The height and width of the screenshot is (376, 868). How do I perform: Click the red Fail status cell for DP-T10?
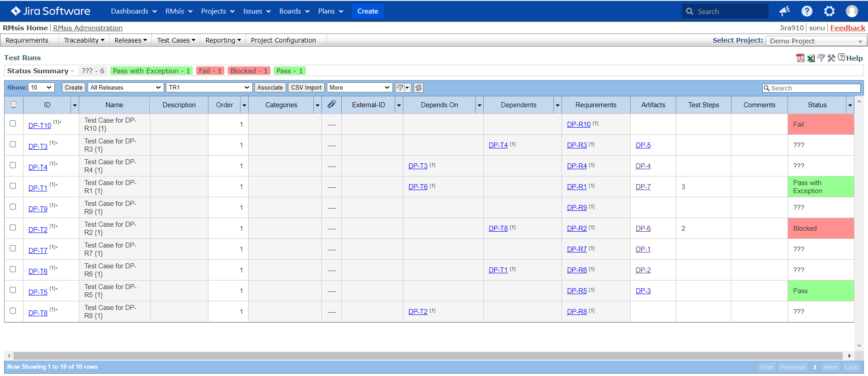pos(821,124)
